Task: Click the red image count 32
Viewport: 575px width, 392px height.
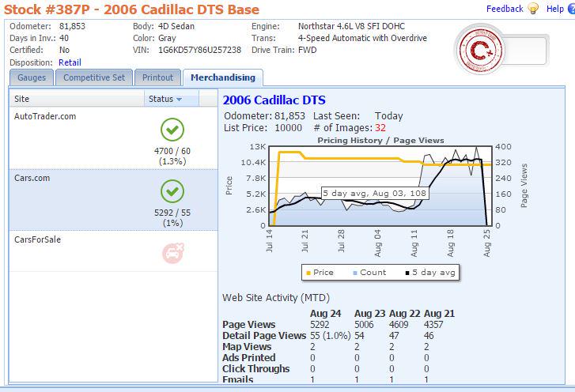Action: (x=380, y=128)
